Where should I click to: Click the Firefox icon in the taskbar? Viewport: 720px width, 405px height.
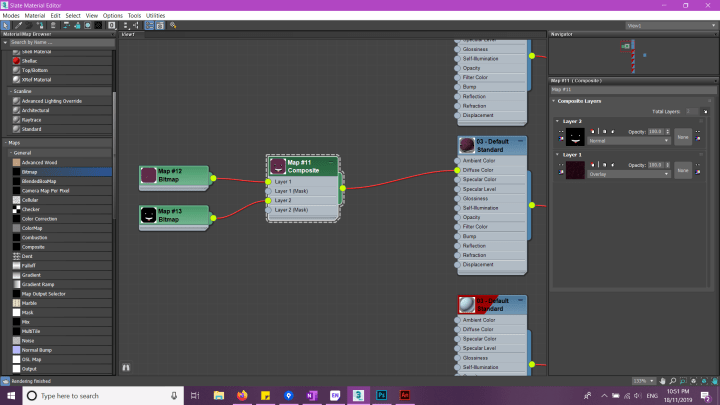242,396
